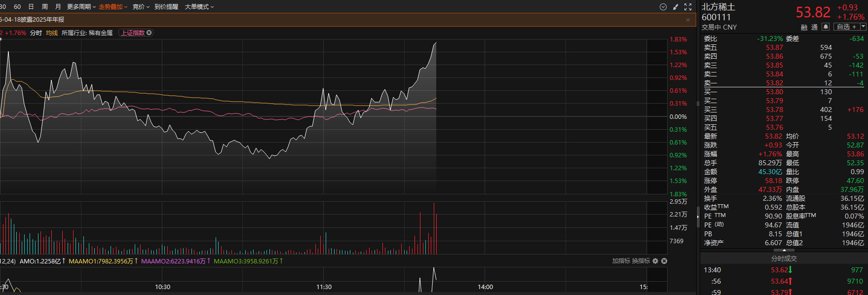Screen dimensions: 868x295
Task: Click 11:30 marker on time axis
Action: point(324,287)
